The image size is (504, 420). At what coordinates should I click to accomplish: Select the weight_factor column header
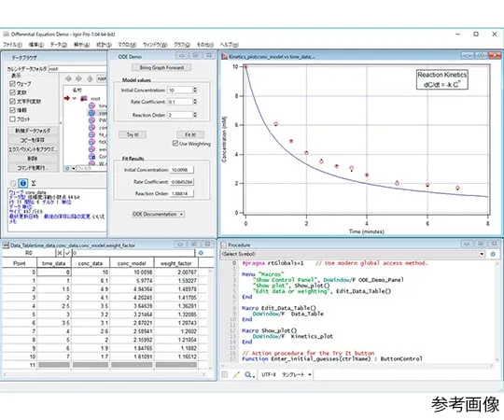(x=175, y=263)
